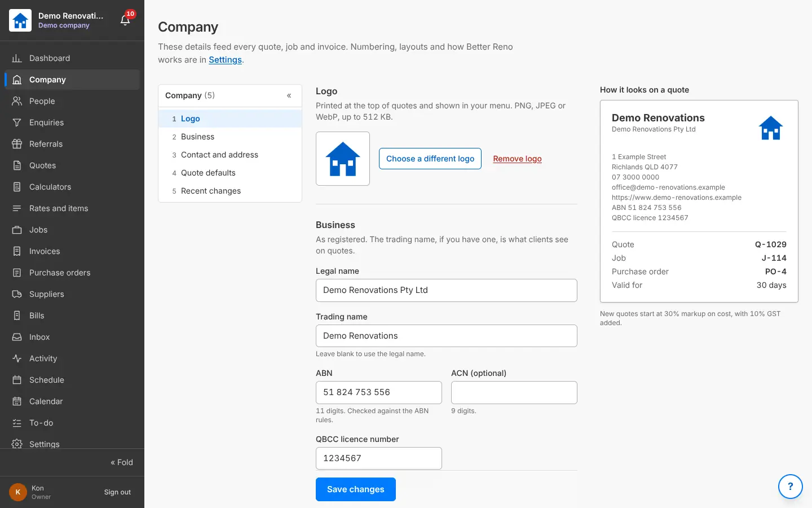The width and height of the screenshot is (812, 508).
Task: Click Choose a different logo button
Action: pyautogui.click(x=430, y=159)
